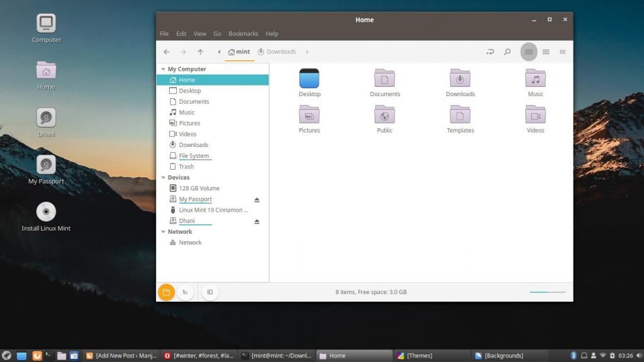Screen dimensions: 644x362
Task: Switch to list view
Action: coord(545,52)
